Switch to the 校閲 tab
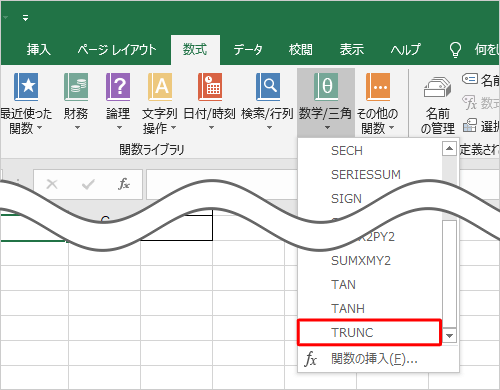500x390 pixels. pyautogui.click(x=301, y=50)
